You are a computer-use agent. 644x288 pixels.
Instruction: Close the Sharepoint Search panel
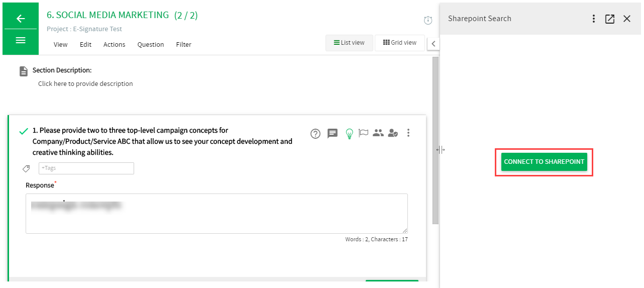pyautogui.click(x=627, y=19)
